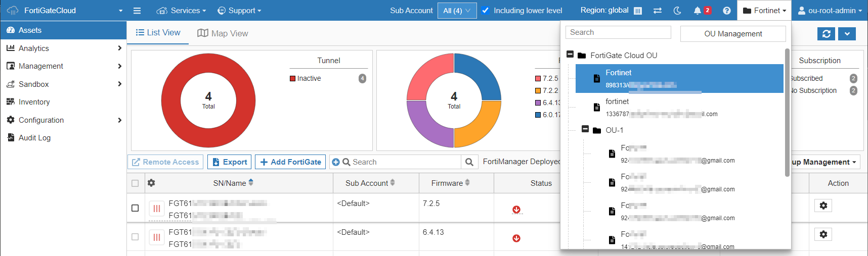Check the first FortiGate row checkbox
Viewport: 868px width, 256px height.
point(135,208)
